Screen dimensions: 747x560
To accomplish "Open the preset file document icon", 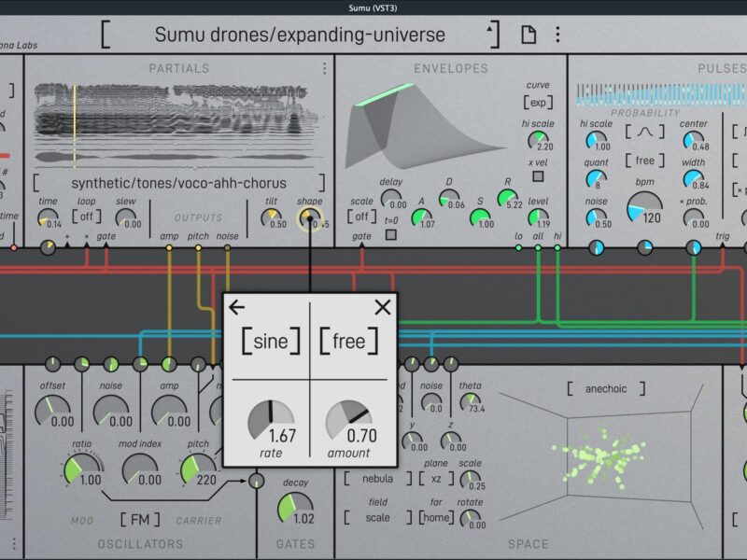I will click(x=529, y=35).
